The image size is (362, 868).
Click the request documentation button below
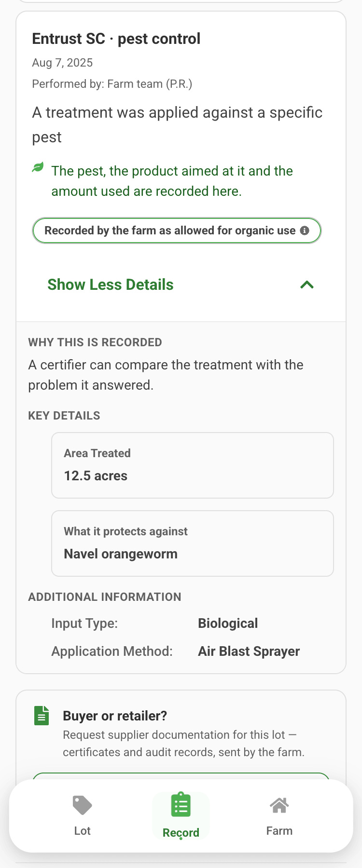[x=181, y=776]
